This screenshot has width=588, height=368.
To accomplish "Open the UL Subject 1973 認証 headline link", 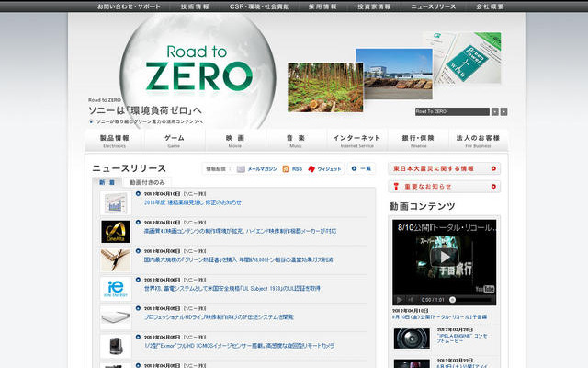I will 232,288.
